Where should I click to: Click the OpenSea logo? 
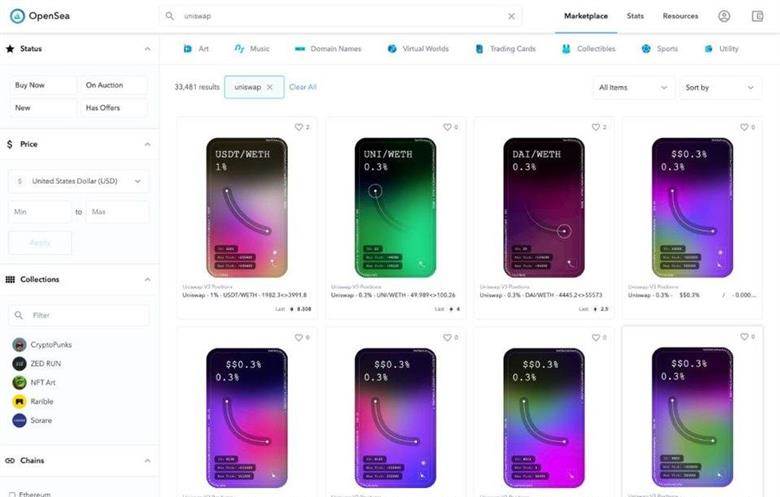[x=40, y=16]
